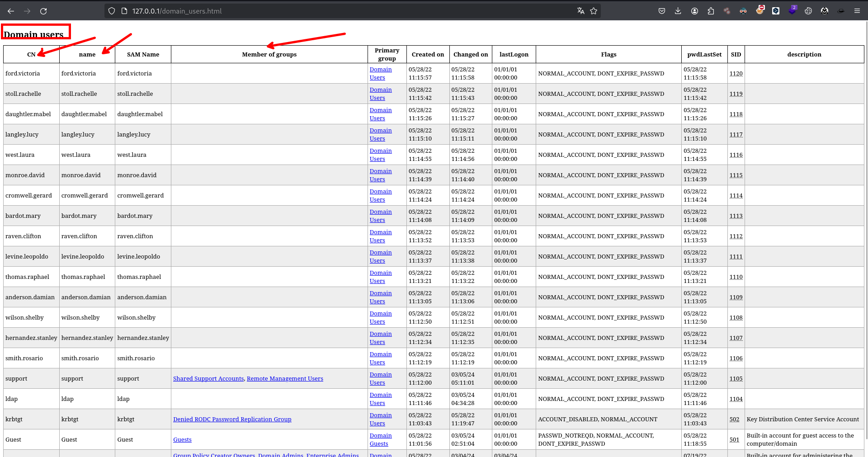Click Denied RODC Password Replication Group link

click(x=232, y=419)
